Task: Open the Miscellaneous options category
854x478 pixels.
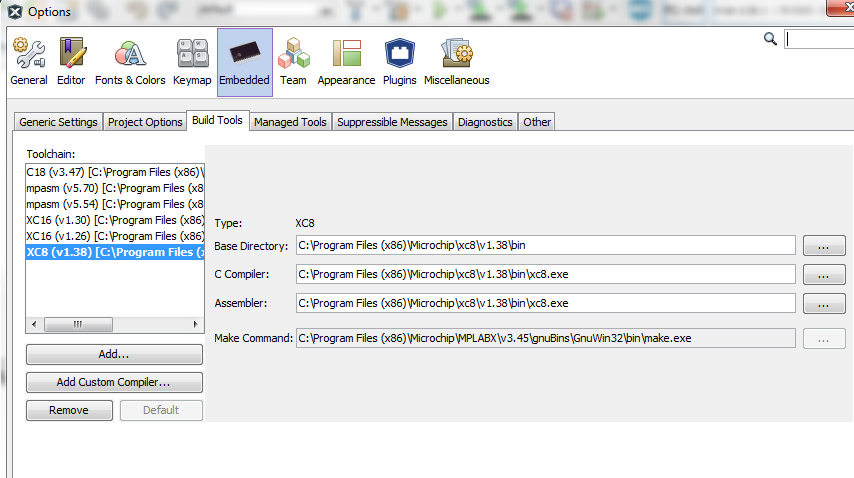Action: 456,62
